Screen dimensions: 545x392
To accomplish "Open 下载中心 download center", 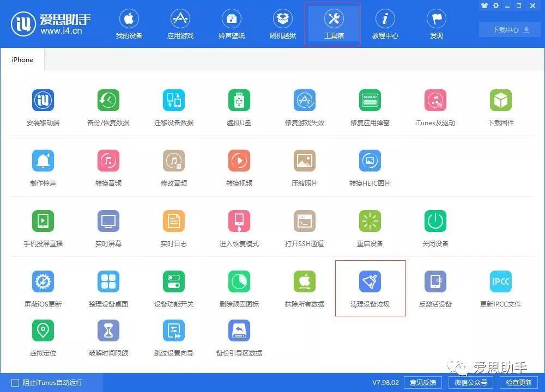I will tap(511, 30).
